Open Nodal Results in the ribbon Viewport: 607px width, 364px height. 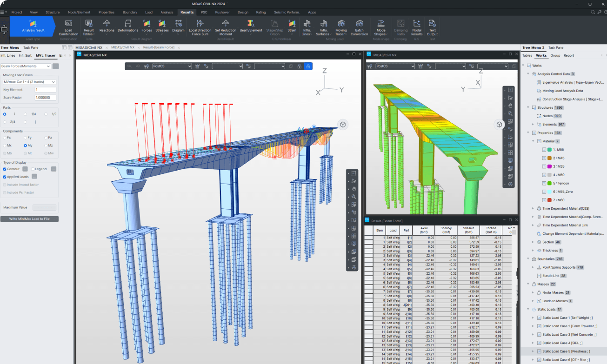click(417, 27)
